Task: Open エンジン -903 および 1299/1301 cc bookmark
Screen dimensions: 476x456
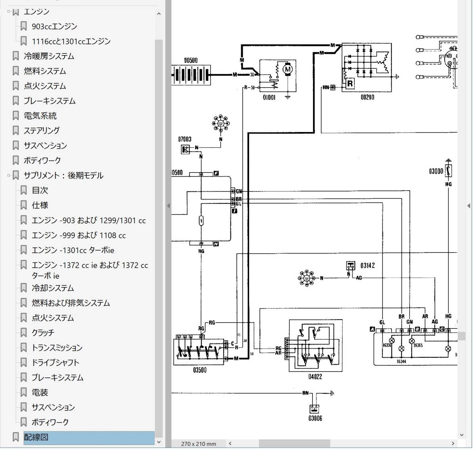Action: (x=88, y=220)
